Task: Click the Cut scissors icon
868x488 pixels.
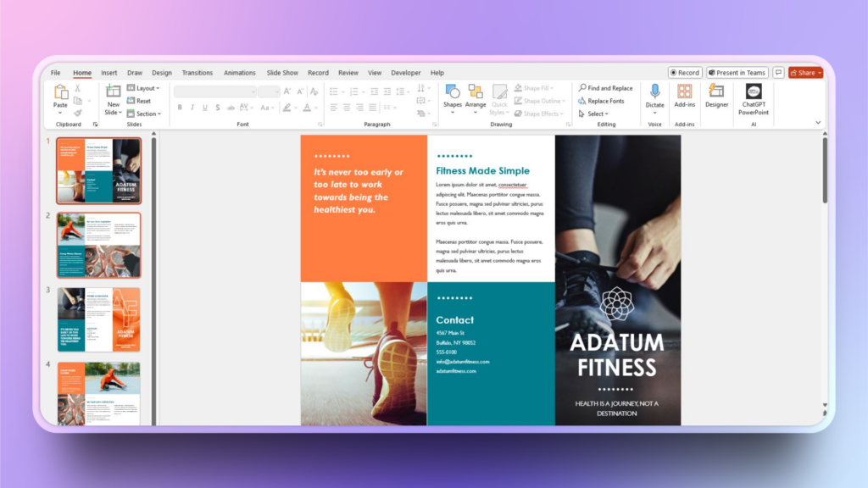Action: tap(77, 88)
